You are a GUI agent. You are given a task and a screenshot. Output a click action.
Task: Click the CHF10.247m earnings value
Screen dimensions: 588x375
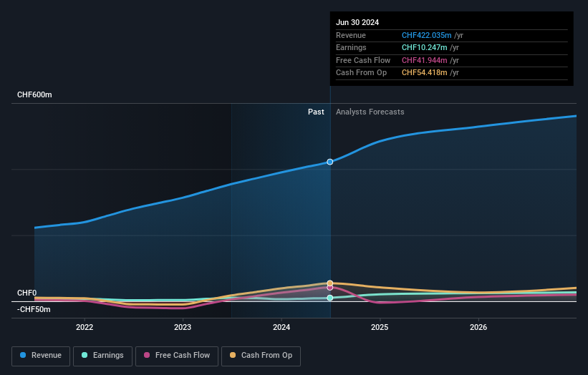[x=424, y=47]
